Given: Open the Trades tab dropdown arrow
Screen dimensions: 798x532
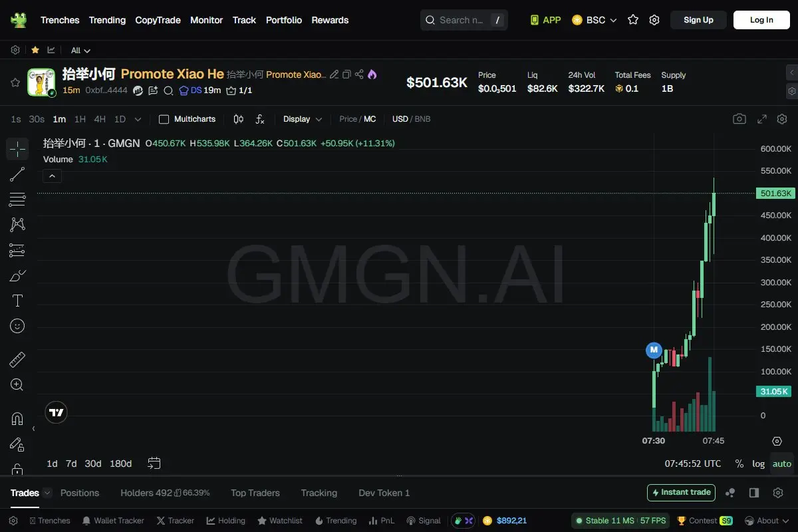Looking at the screenshot, I should [47, 493].
